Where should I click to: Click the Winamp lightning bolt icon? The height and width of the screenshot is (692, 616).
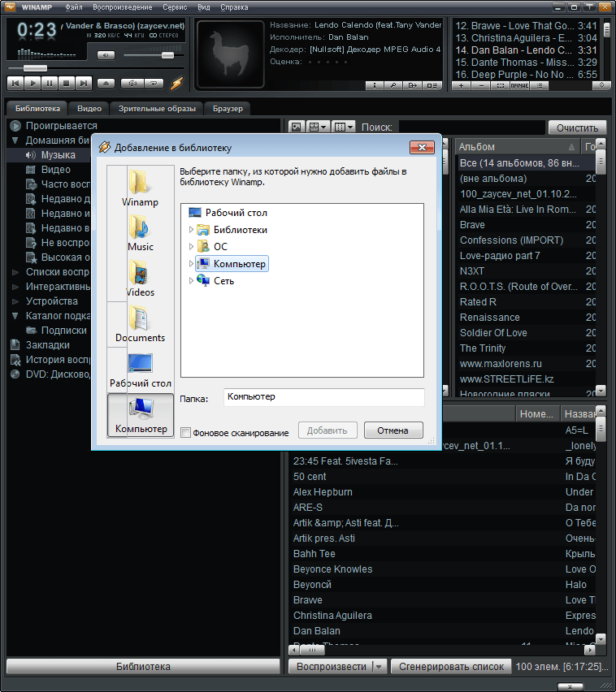tap(176, 82)
